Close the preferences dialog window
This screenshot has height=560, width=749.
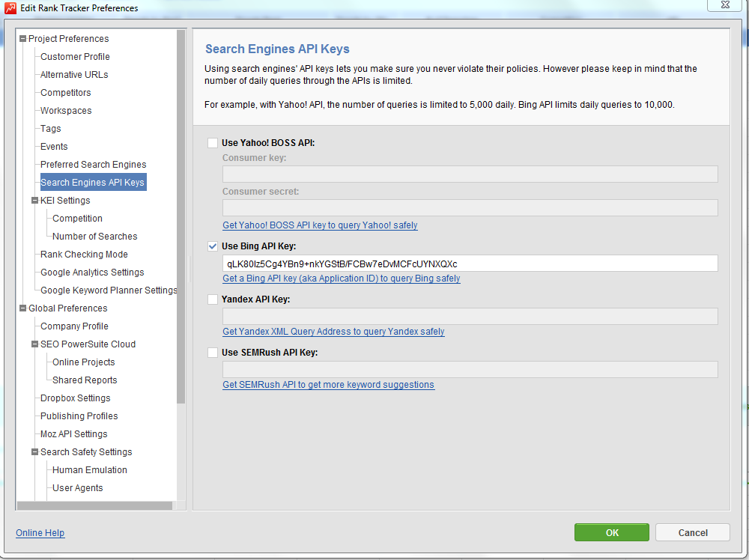tap(725, 4)
